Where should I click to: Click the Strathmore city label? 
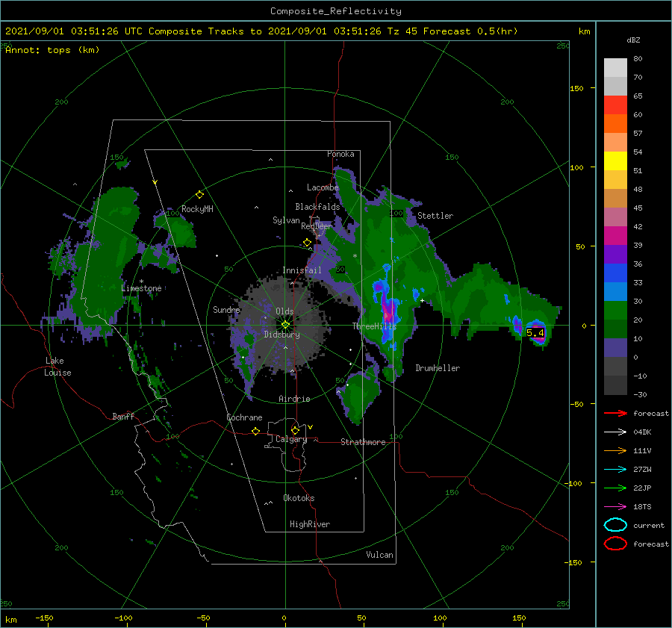[x=363, y=442]
